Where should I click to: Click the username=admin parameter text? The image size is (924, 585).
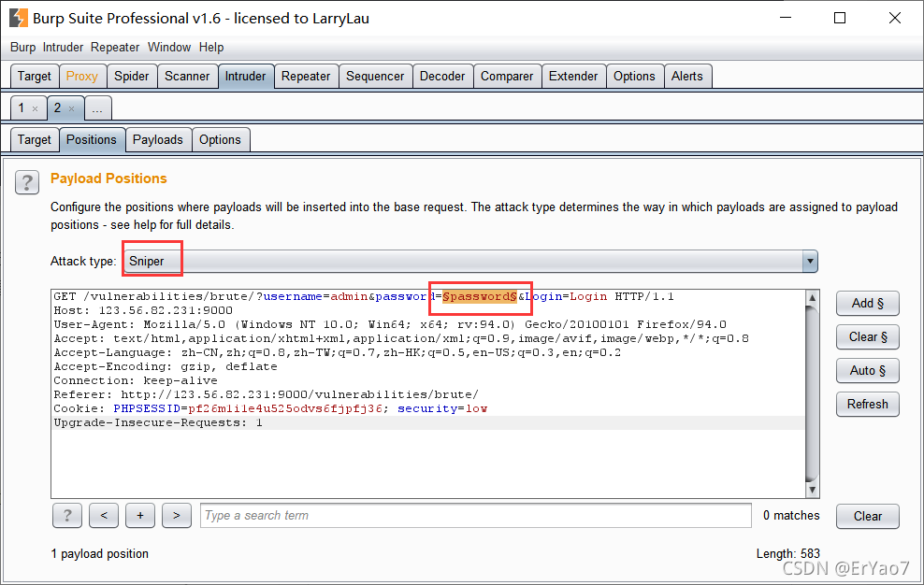point(315,296)
